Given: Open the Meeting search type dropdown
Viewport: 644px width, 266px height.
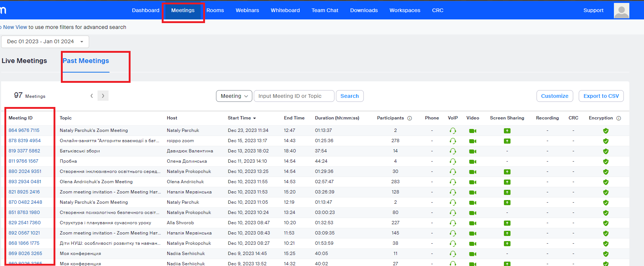Looking at the screenshot, I should 234,96.
